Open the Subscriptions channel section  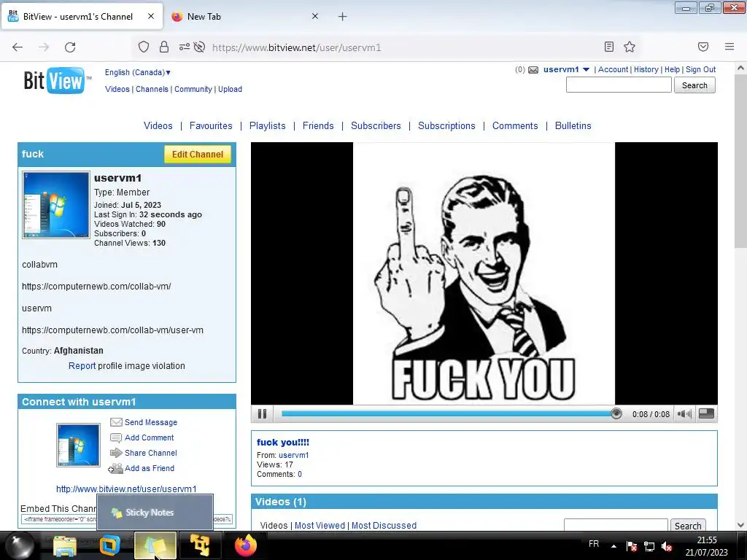[446, 125]
